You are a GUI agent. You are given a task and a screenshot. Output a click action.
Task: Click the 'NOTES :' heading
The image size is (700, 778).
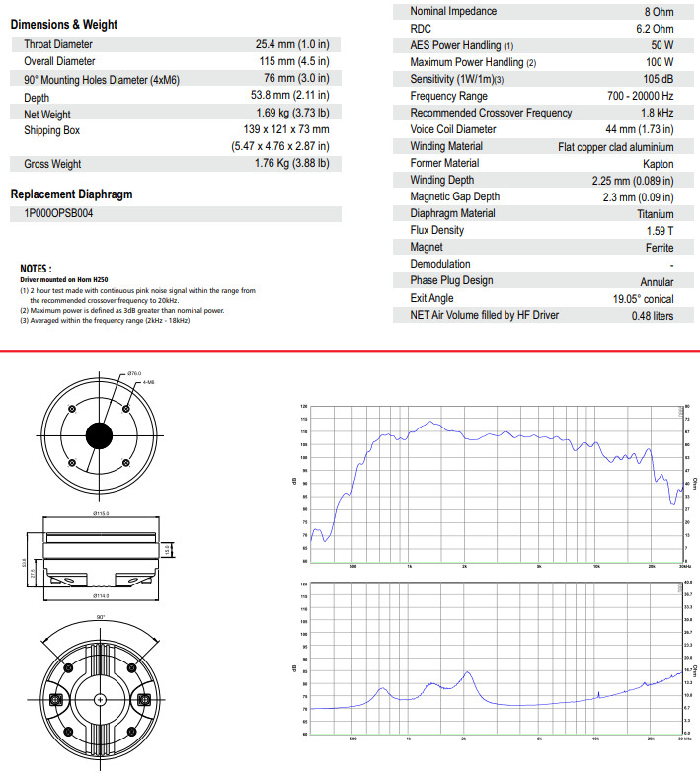click(x=36, y=269)
